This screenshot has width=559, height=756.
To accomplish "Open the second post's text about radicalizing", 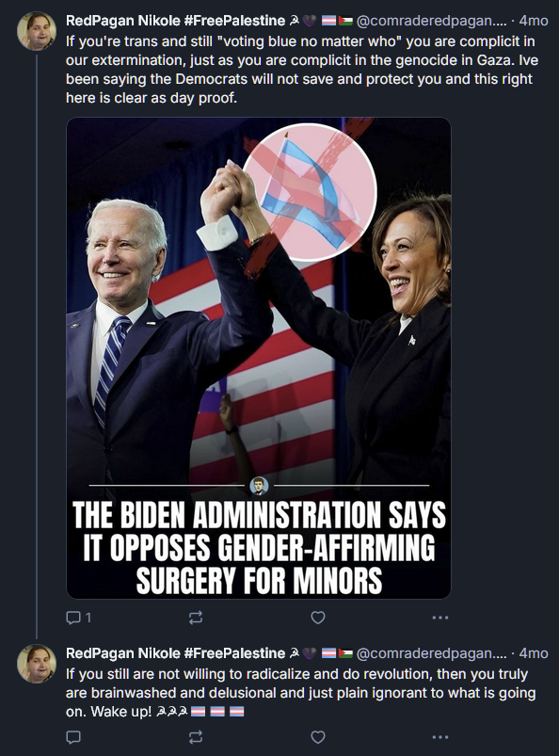I will point(301,692).
